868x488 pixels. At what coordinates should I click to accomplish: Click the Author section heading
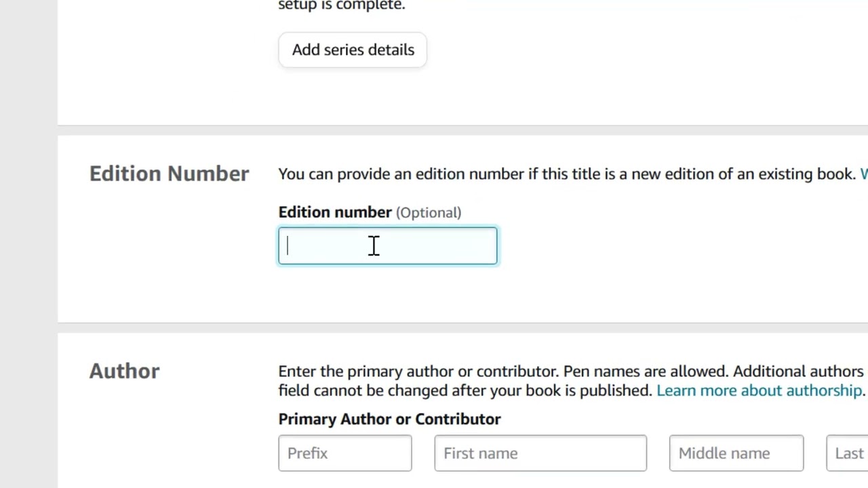[124, 371]
